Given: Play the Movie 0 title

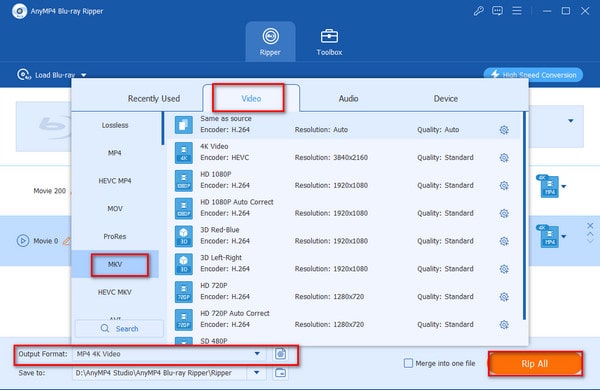Looking at the screenshot, I should coord(23,241).
